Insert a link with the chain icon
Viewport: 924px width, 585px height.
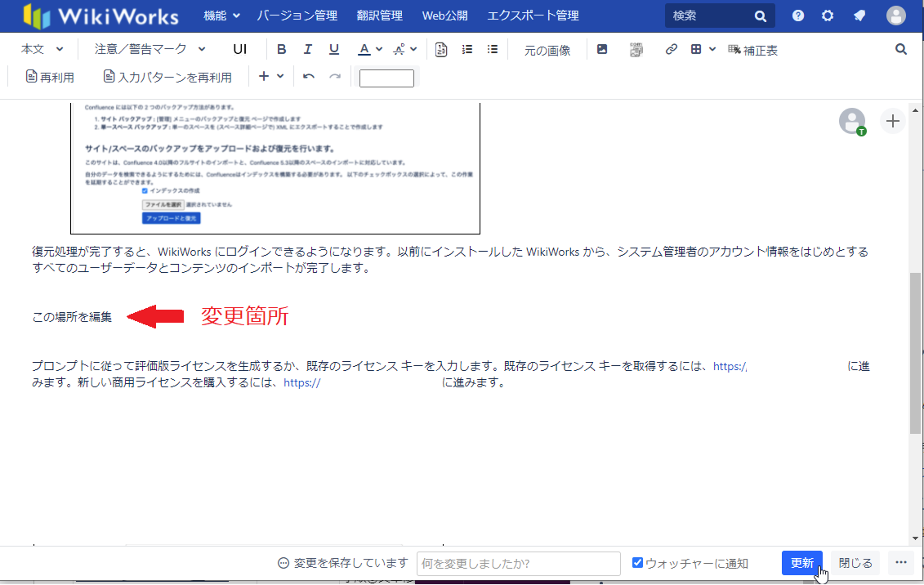click(671, 49)
